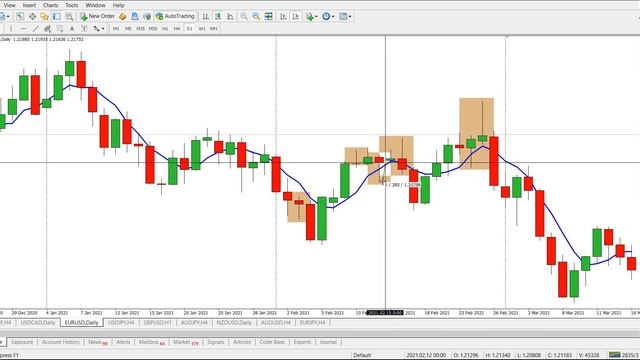Image resolution: width=640 pixels, height=360 pixels.
Task: Open the Code Base terminal tab
Action: [x=272, y=342]
